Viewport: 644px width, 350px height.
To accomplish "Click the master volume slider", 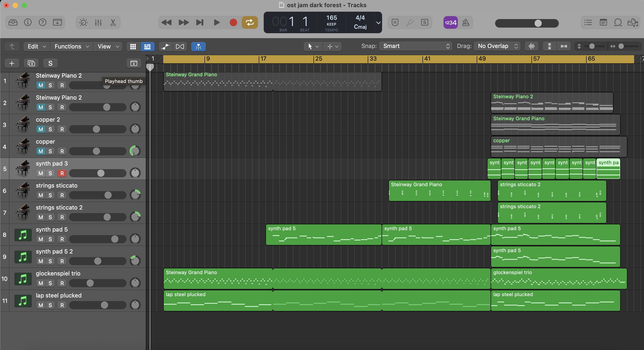I will click(x=527, y=23).
